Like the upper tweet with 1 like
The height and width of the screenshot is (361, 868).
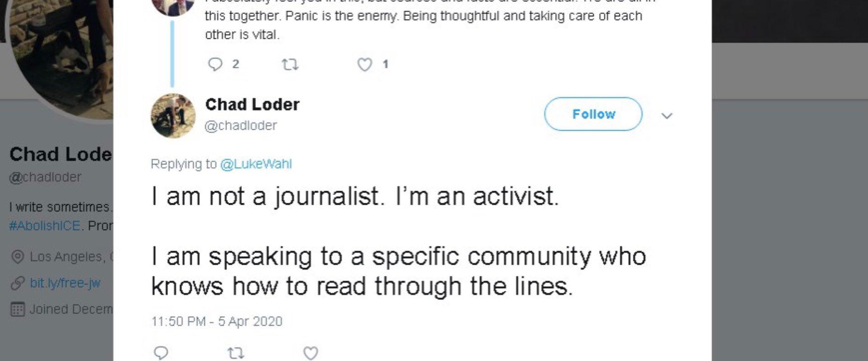click(x=364, y=65)
